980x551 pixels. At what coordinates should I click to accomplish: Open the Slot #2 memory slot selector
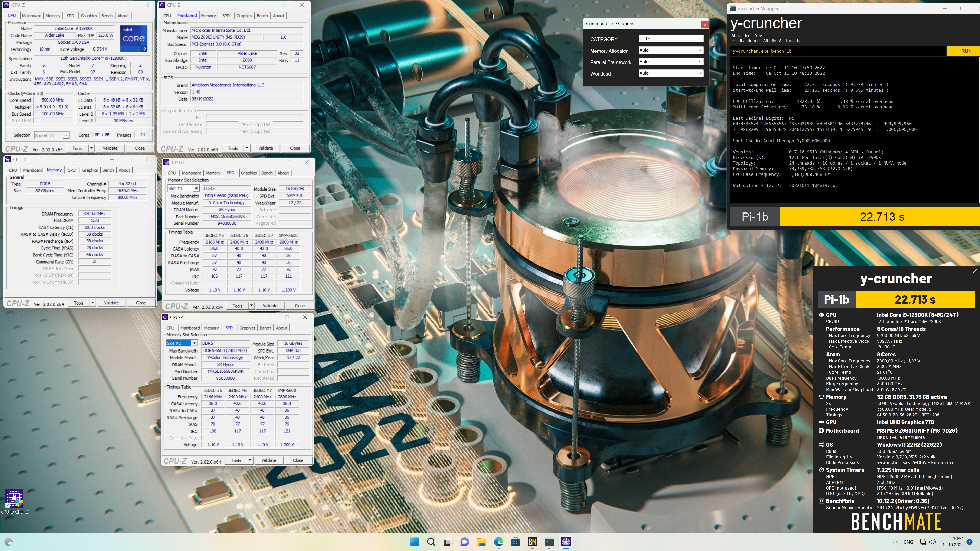click(x=182, y=343)
